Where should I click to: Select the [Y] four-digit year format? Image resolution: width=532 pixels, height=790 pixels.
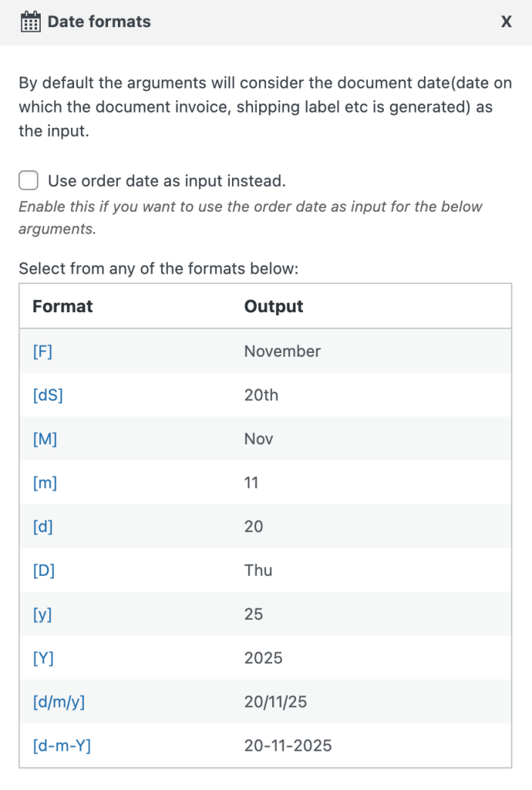(43, 658)
